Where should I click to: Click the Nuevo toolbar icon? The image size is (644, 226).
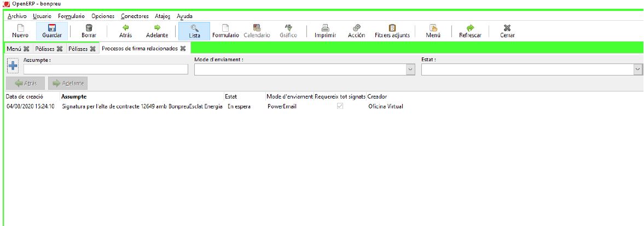pyautogui.click(x=20, y=31)
